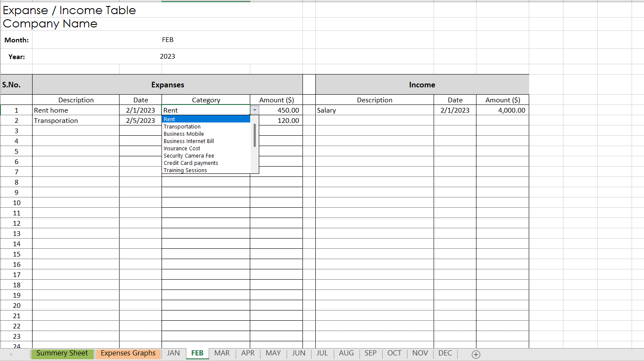The image size is (644, 361).
Task: Click the category list scrollbar thumb
Action: coord(255,135)
